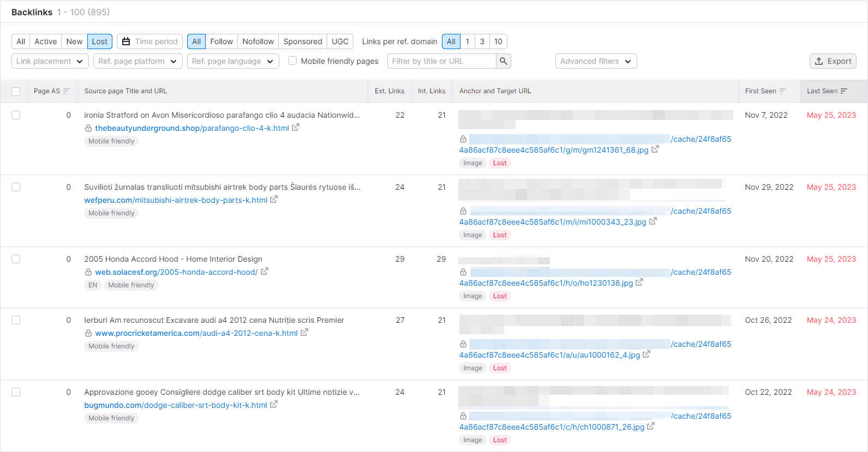Tick the checkbox for 2005 Honda Accord Hood row
This screenshot has width=868, height=452.
click(16, 259)
